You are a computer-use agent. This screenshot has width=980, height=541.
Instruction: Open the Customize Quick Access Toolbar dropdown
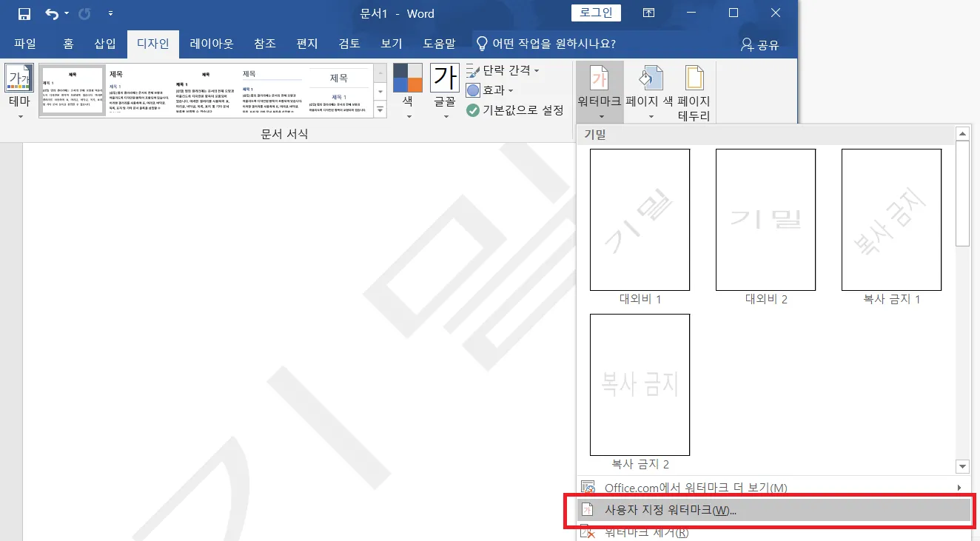[x=111, y=14]
